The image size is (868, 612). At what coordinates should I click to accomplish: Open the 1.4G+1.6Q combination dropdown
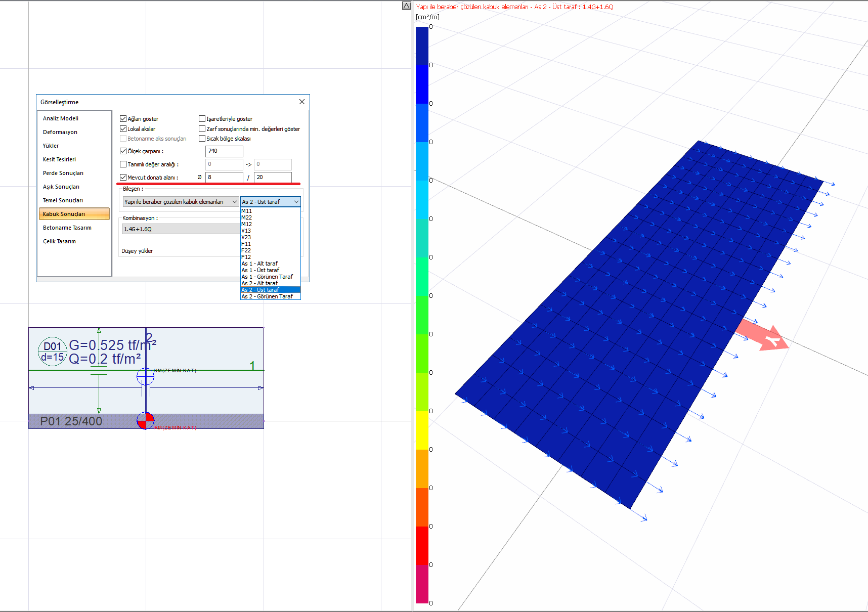click(181, 229)
